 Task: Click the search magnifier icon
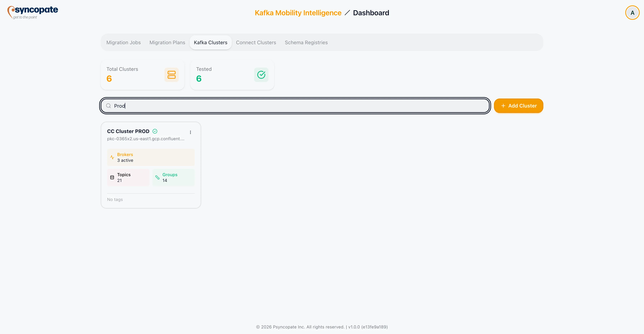[108, 106]
